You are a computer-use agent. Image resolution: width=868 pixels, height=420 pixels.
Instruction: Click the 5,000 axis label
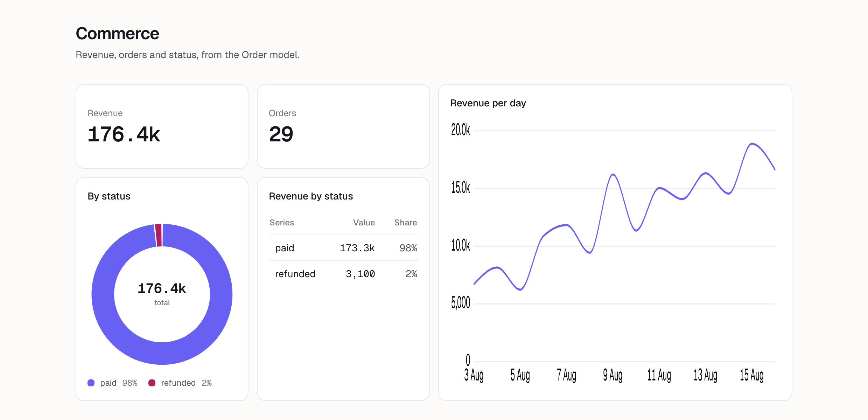(461, 303)
